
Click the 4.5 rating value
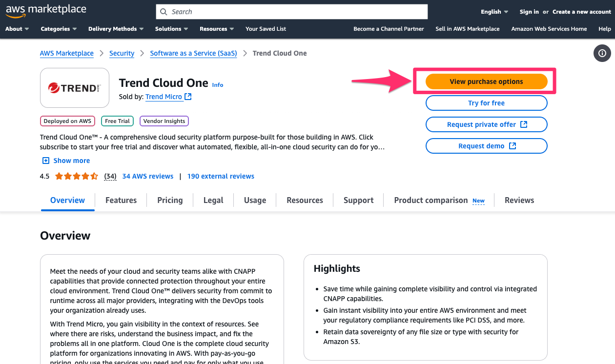44,176
